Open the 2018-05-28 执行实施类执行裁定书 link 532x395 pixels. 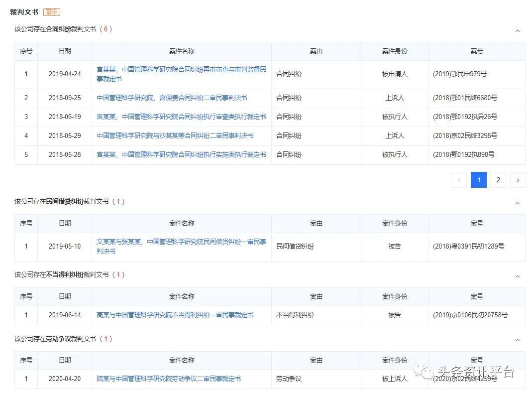[181, 155]
